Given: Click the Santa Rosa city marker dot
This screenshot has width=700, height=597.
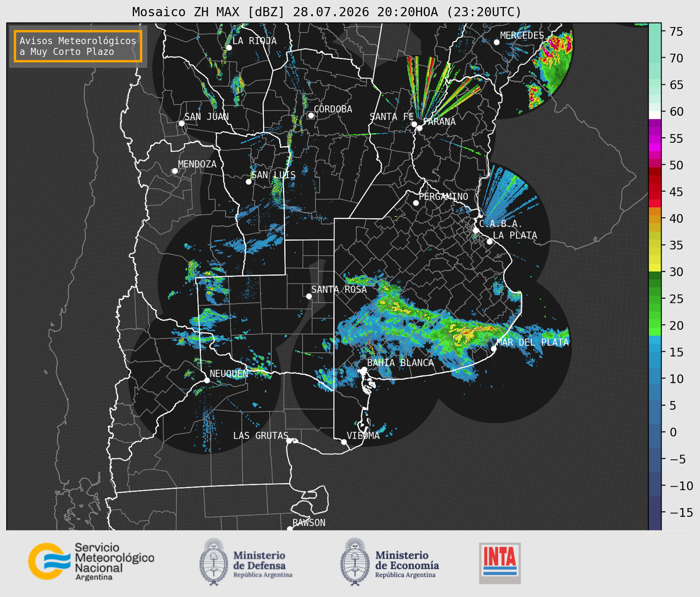Looking at the screenshot, I should (x=309, y=296).
